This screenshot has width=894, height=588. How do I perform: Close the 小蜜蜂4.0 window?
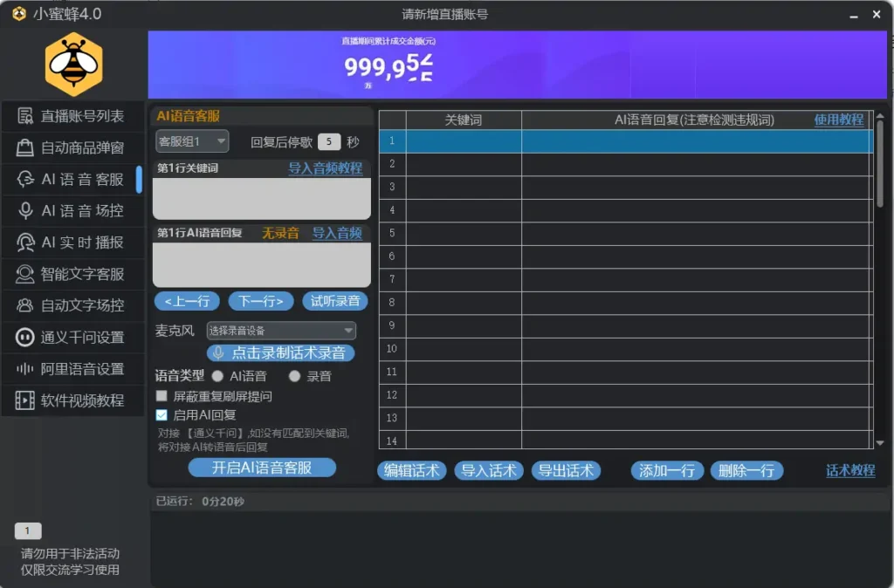pyautogui.click(x=877, y=14)
